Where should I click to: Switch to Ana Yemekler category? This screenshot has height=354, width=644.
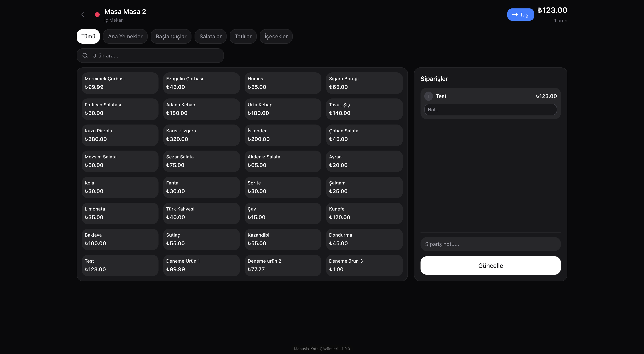[125, 36]
